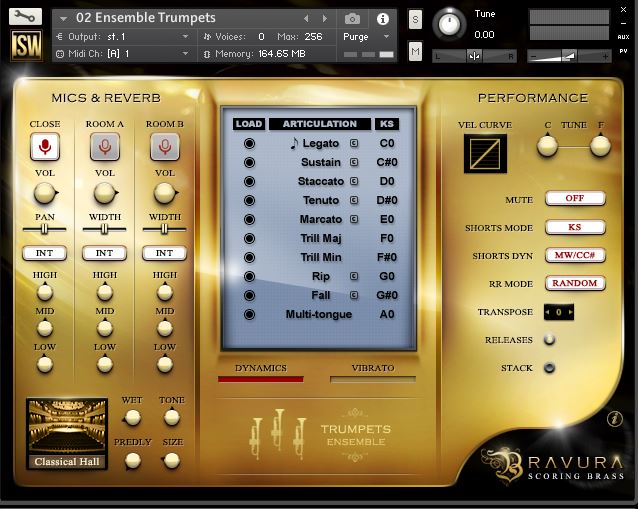Adjust the header pan L-R slider
638x509 pixels.
coord(474,56)
